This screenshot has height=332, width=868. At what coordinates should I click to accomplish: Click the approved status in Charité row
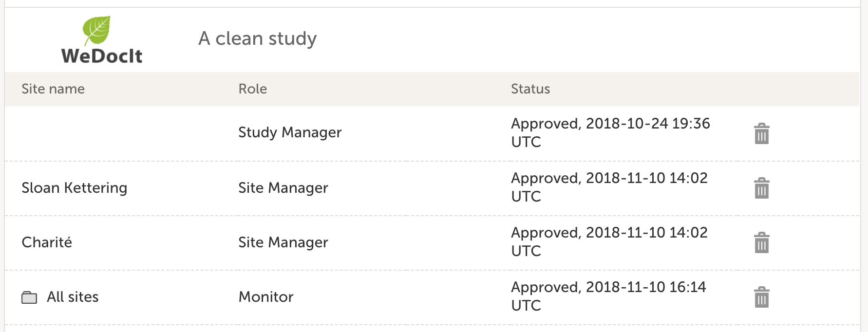pyautogui.click(x=609, y=241)
